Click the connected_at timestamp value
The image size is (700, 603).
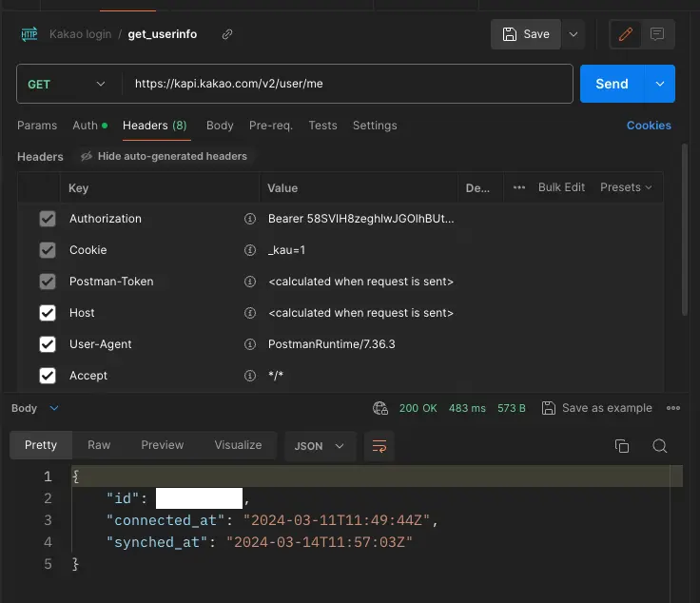337,520
